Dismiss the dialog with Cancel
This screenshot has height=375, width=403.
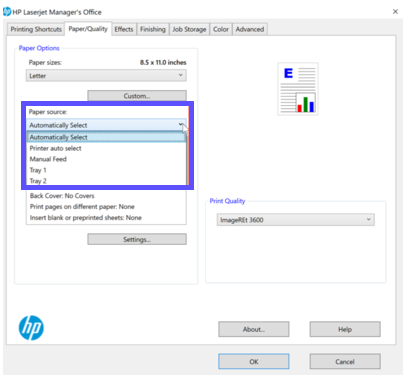click(345, 362)
